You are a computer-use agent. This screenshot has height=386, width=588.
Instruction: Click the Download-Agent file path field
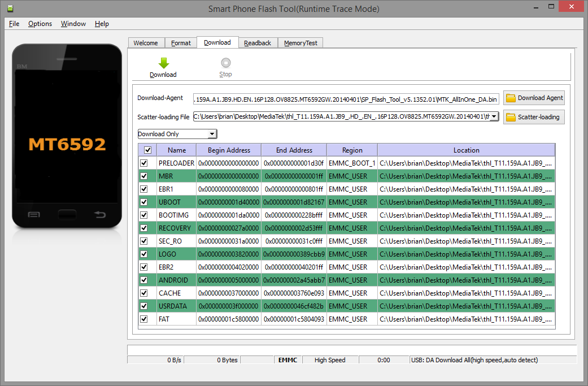click(345, 98)
